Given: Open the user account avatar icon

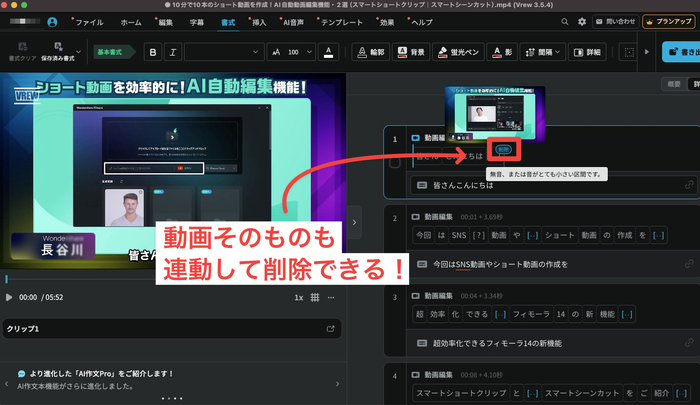Looking at the screenshot, I should (52, 22).
